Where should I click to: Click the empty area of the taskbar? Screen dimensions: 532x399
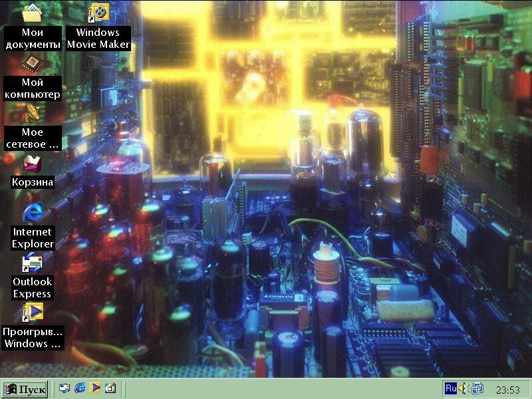(x=281, y=389)
